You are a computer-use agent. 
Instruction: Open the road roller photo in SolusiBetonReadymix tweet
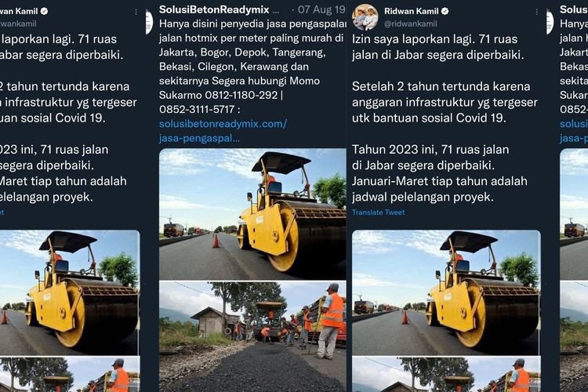(252, 214)
